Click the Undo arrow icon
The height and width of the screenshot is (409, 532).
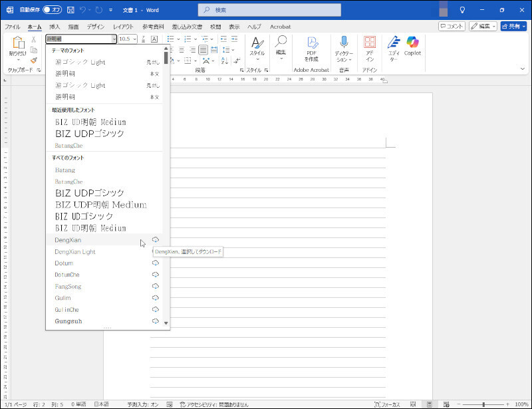coord(82,10)
